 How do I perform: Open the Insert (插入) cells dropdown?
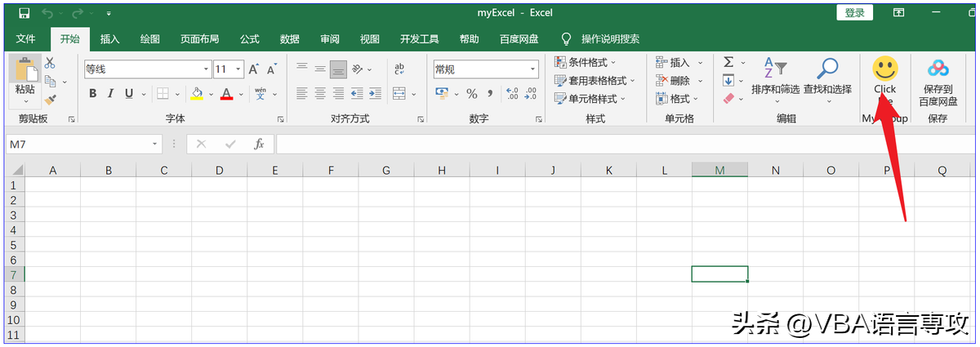click(680, 62)
